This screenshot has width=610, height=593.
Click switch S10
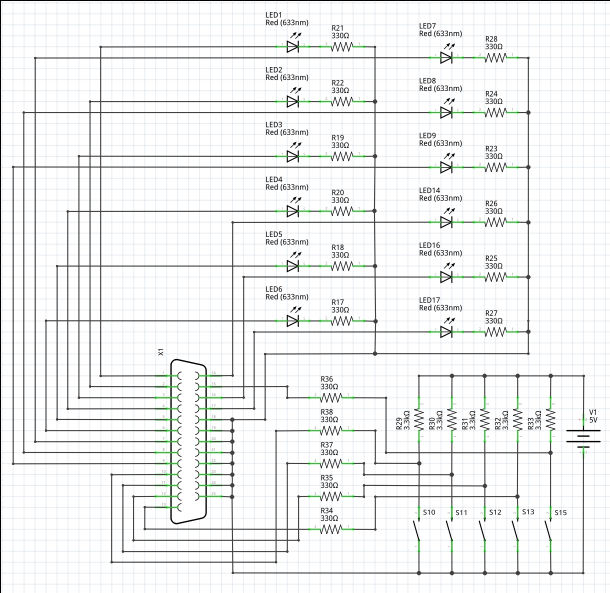coord(419,529)
